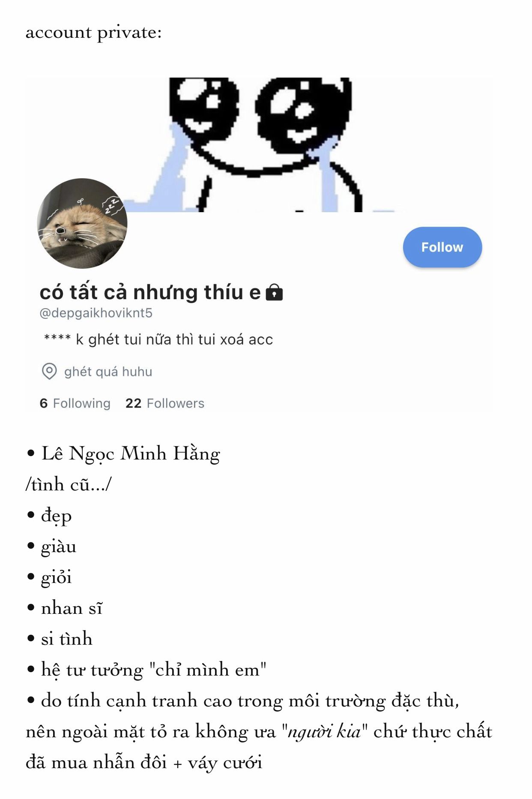Click the "/tình cũ.../" line
The image size is (532, 799).
pos(69,485)
